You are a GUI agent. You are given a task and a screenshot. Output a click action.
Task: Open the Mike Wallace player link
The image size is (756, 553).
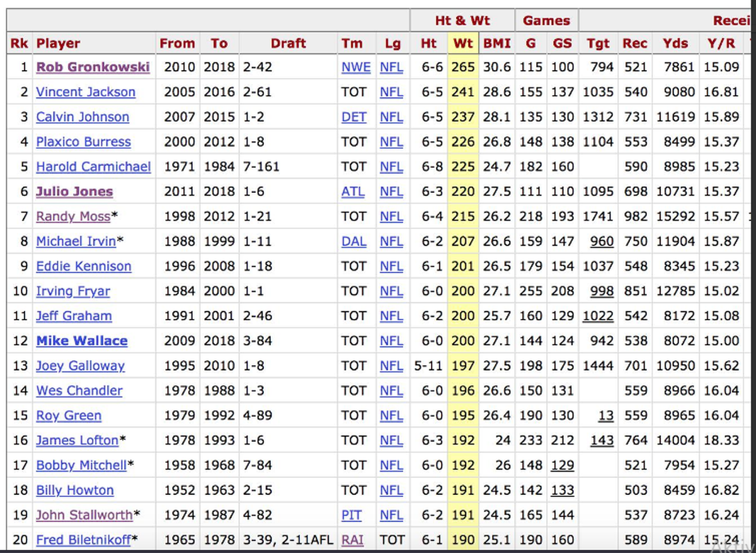pyautogui.click(x=82, y=341)
